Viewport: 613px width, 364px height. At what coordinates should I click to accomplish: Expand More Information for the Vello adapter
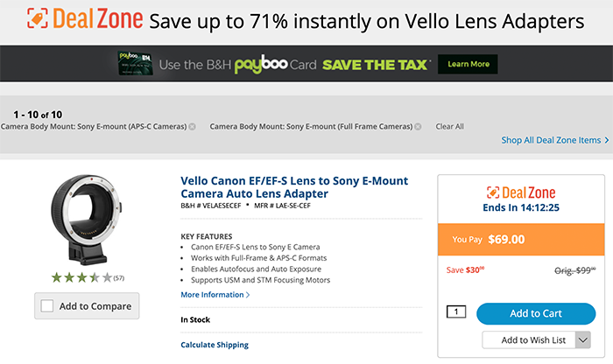[x=215, y=295]
